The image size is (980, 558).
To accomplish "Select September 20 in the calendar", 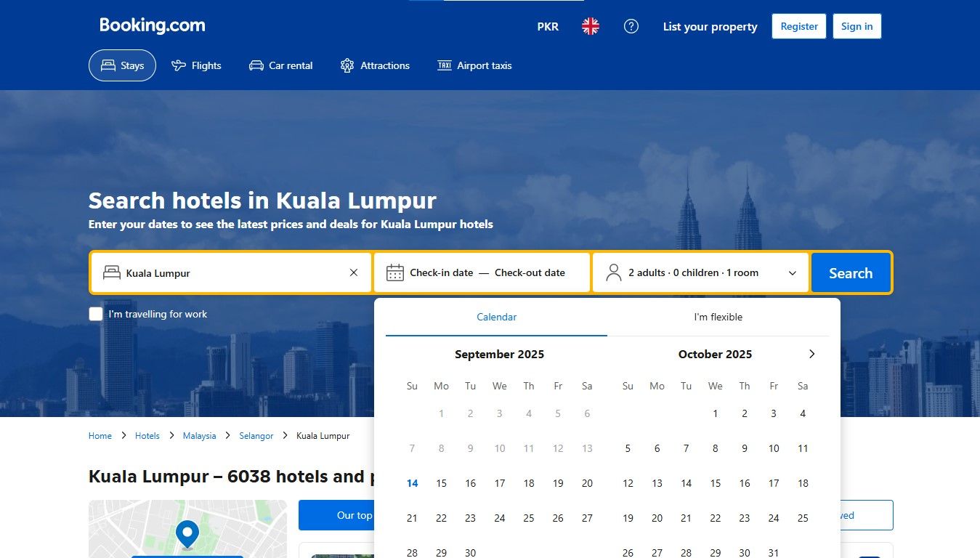I will click(x=587, y=483).
